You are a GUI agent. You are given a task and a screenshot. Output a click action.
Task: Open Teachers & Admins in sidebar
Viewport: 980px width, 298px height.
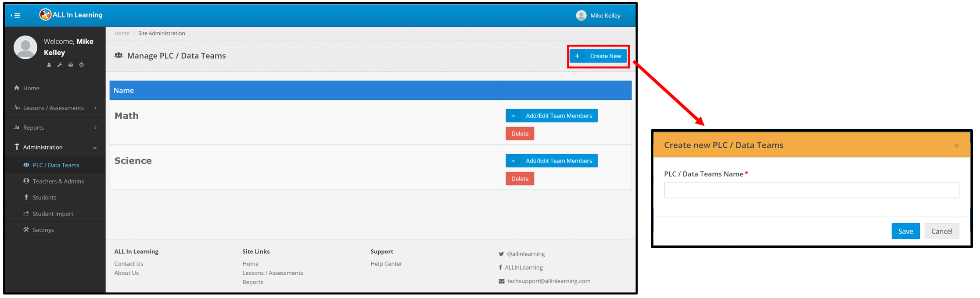pyautogui.click(x=58, y=181)
